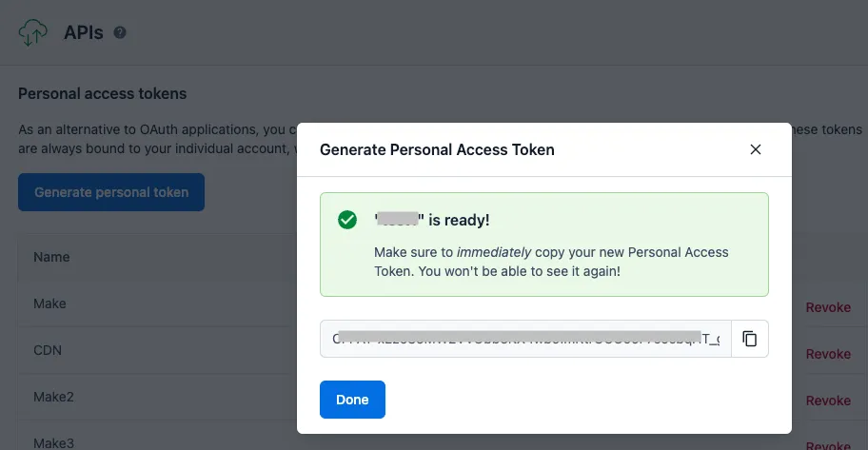Open the help question mark beside APIs
Viewport: 868px width, 450px height.
(120, 32)
